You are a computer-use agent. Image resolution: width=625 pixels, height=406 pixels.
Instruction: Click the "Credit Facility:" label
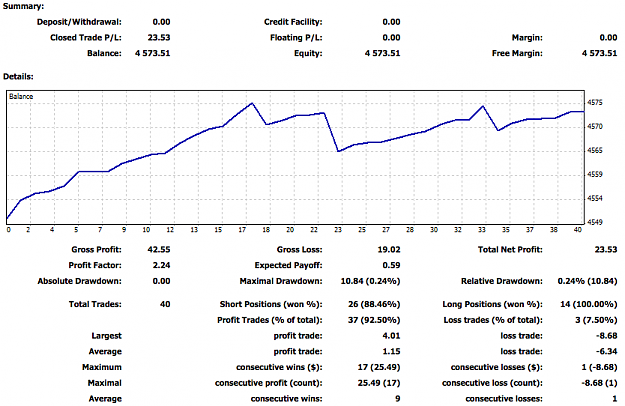pos(293,22)
